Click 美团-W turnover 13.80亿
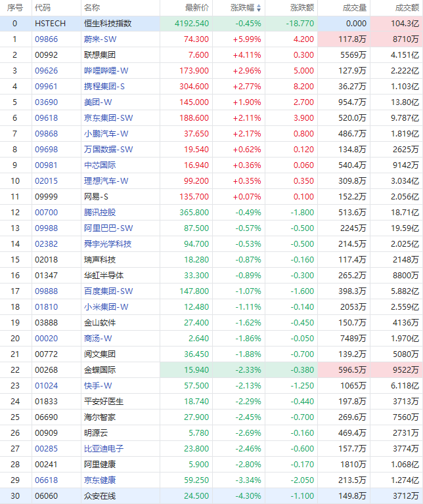The width and height of the screenshot is (423, 504). [x=405, y=102]
